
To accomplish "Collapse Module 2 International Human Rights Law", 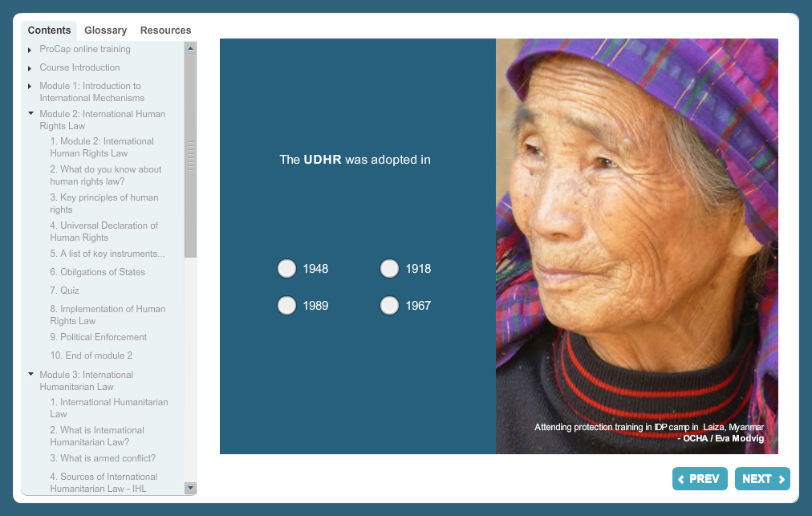I will coord(30,113).
